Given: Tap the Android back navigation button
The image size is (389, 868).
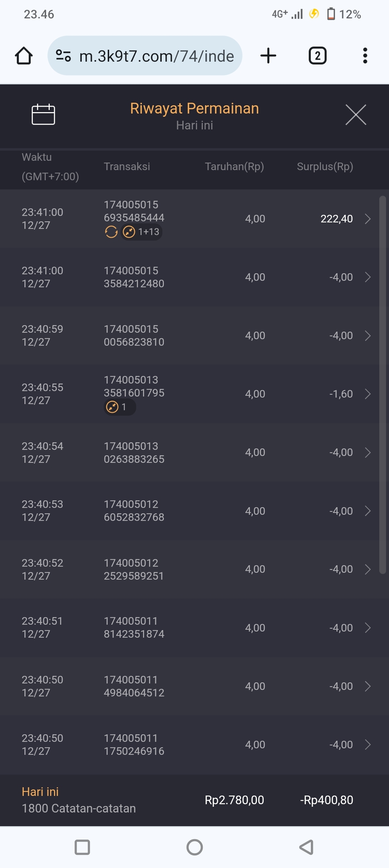Looking at the screenshot, I should pos(307,847).
